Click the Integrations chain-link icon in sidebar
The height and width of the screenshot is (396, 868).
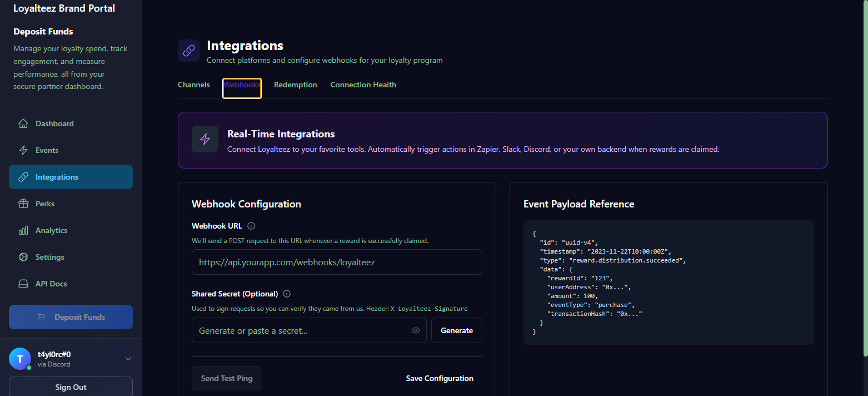click(23, 177)
